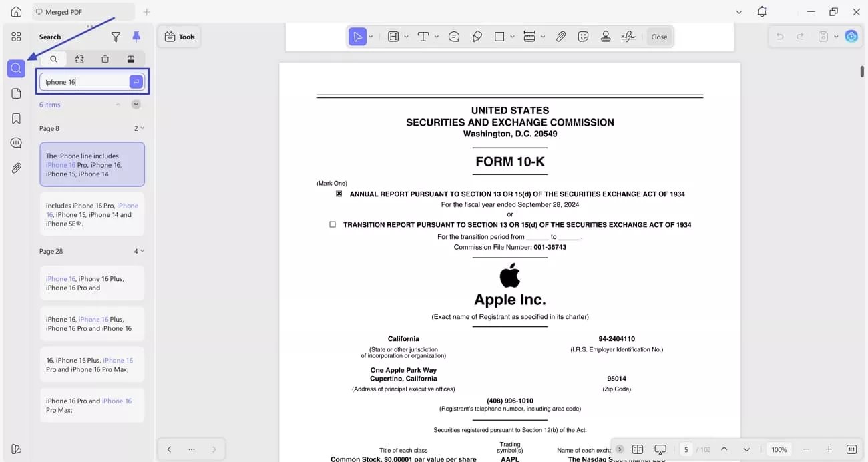868x462 pixels.
Task: Expand the Text tool dropdown arrow
Action: [437, 37]
